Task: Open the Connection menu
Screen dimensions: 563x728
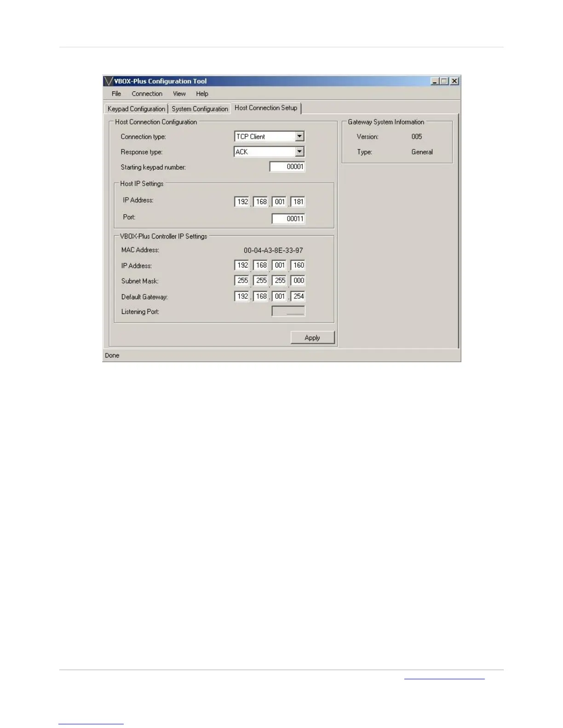Action: (147, 94)
